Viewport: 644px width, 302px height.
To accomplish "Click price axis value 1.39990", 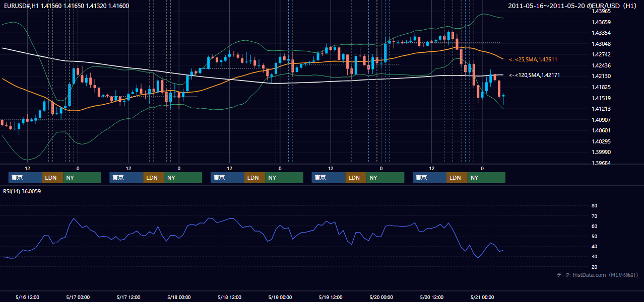I will point(601,152).
